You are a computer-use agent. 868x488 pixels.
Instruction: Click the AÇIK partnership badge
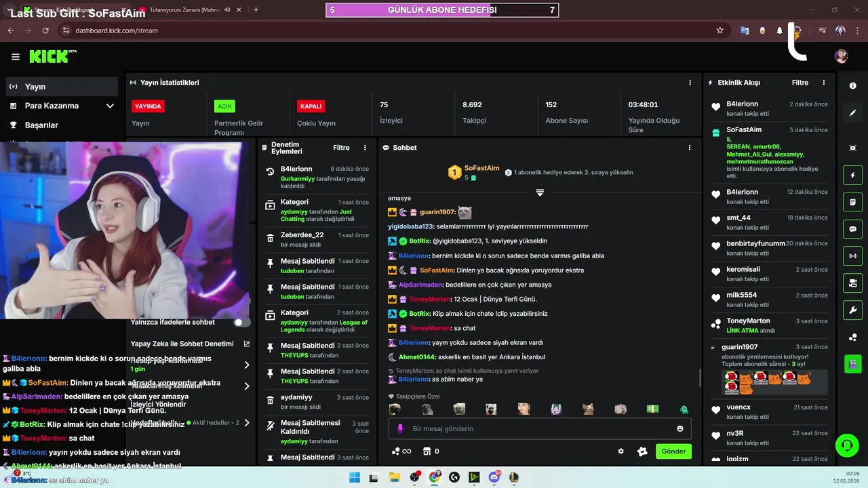click(224, 106)
